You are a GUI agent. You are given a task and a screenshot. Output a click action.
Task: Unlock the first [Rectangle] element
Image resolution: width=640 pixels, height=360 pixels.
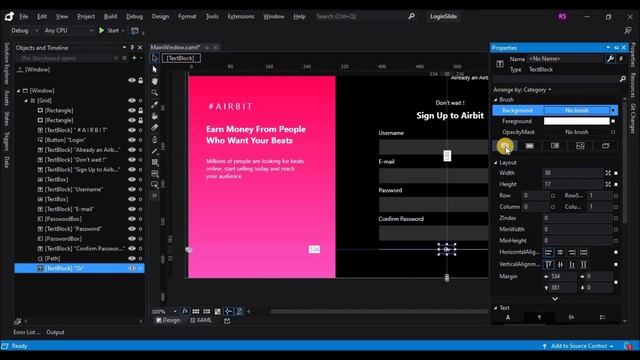point(140,111)
